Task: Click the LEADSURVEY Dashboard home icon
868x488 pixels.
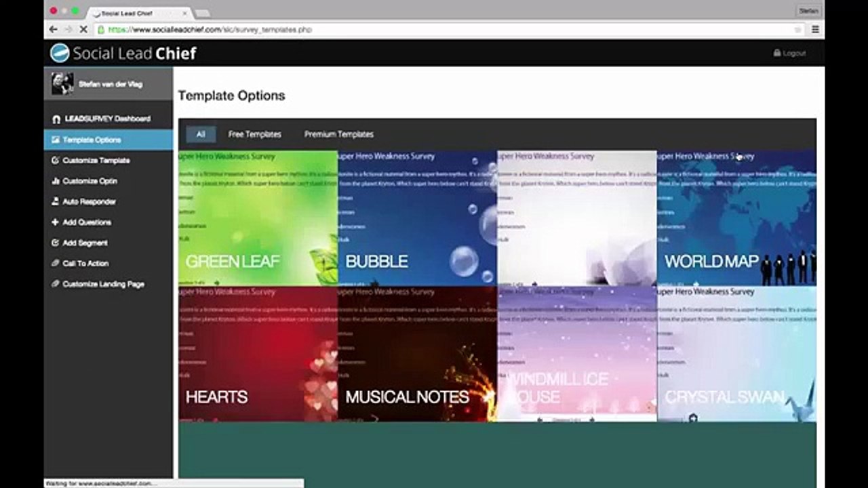Action: coord(56,119)
